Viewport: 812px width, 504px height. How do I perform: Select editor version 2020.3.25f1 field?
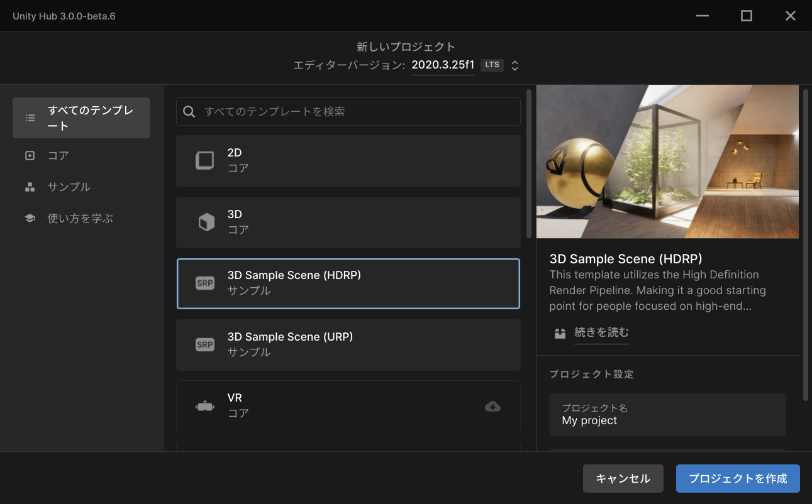pyautogui.click(x=443, y=65)
